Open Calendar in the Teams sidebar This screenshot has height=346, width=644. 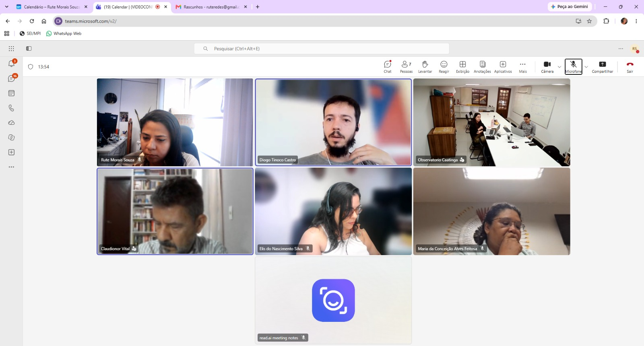pos(11,93)
